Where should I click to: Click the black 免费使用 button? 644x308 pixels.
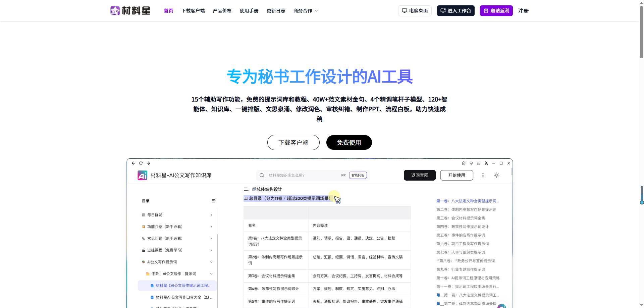tap(349, 142)
